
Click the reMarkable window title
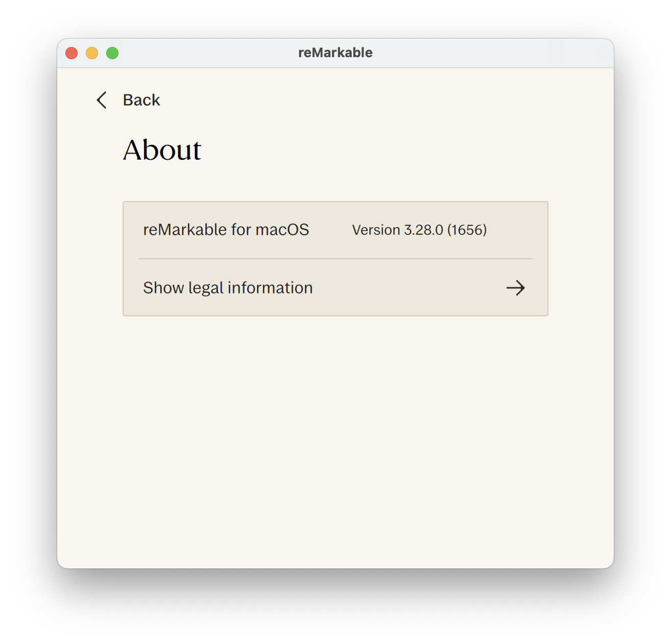click(x=336, y=53)
